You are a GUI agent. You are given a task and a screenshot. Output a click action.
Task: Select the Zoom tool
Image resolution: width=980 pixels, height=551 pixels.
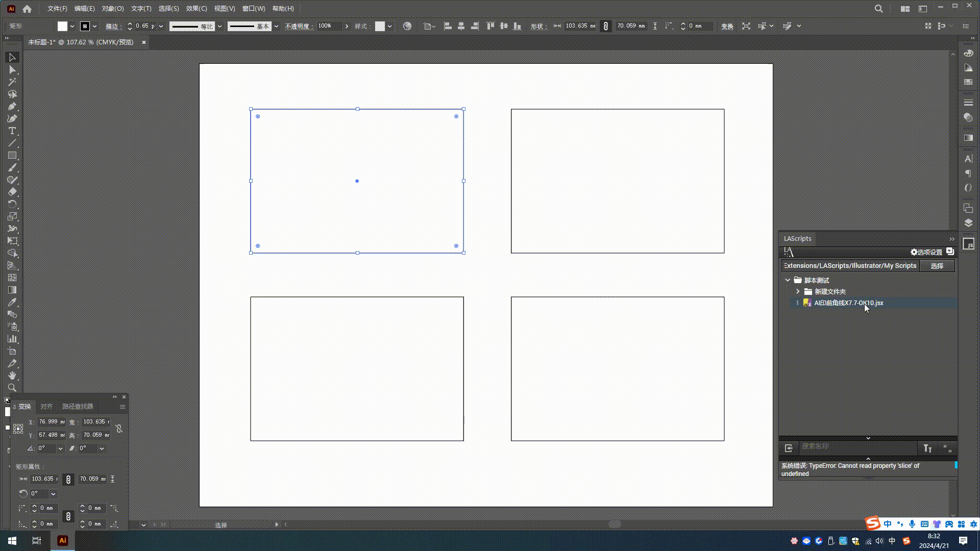[12, 388]
